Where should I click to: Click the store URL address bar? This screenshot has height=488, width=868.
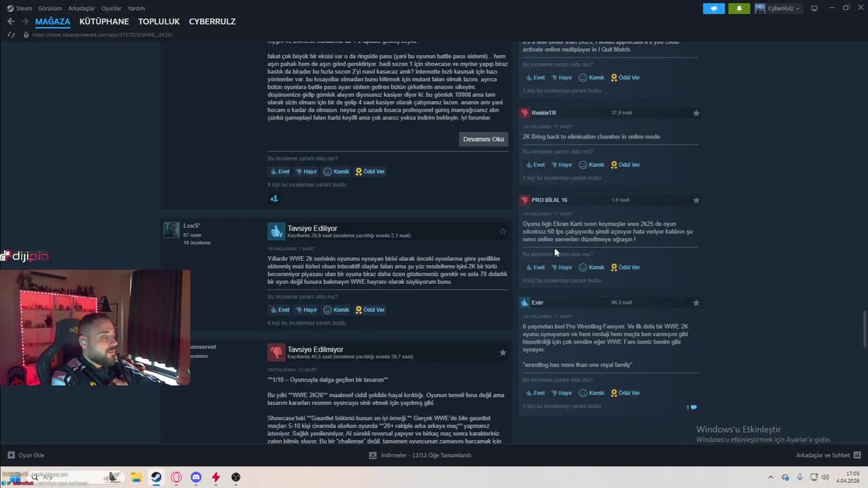[102, 35]
